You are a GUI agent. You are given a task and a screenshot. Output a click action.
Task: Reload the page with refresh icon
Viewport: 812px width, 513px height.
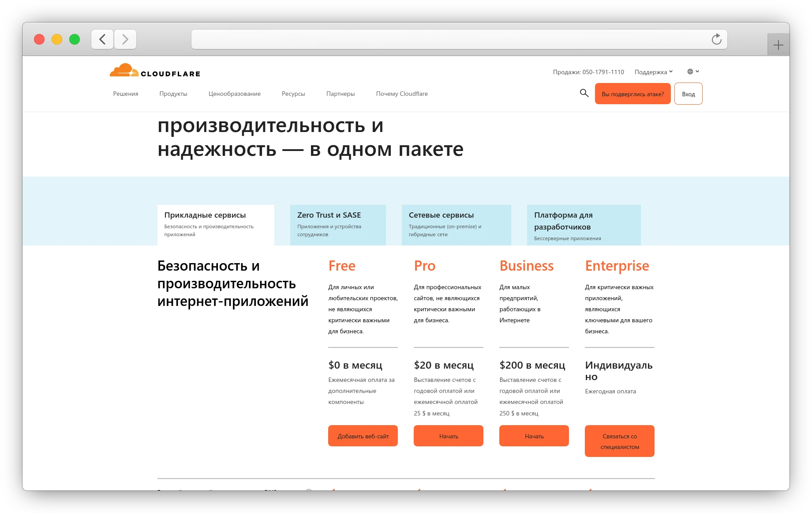(716, 39)
